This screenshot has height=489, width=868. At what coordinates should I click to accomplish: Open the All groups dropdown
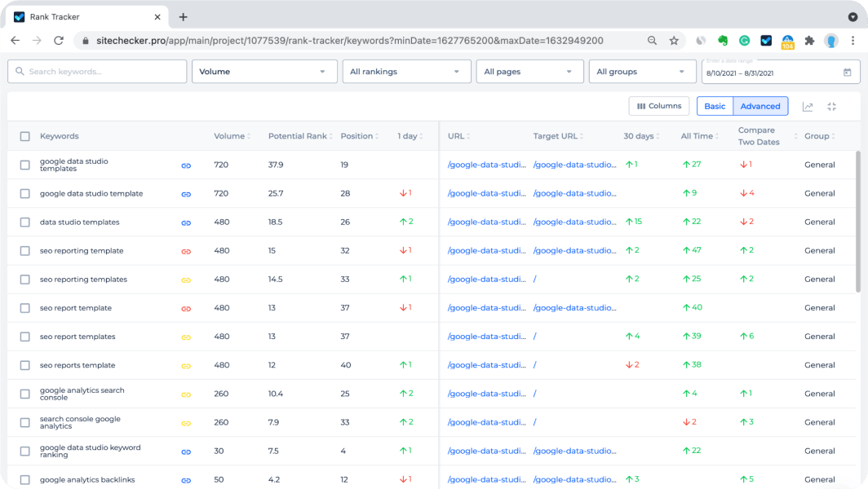642,72
